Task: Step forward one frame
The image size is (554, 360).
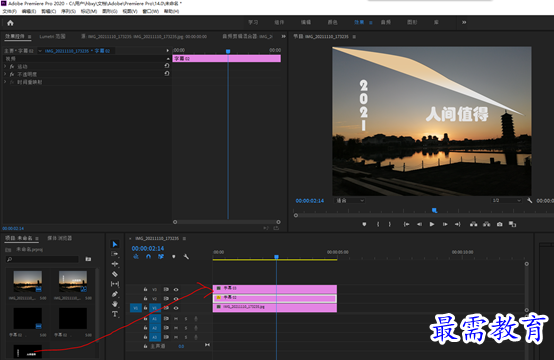Action: (x=445, y=224)
